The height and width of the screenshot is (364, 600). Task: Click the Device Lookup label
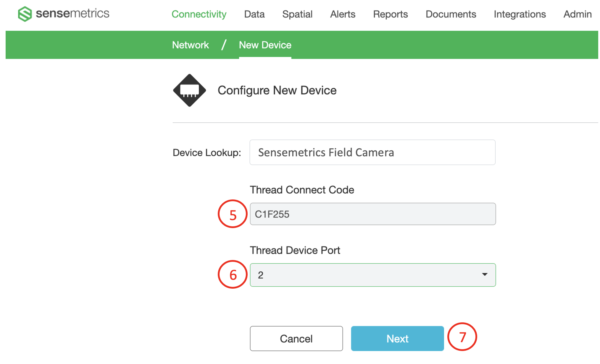(207, 153)
